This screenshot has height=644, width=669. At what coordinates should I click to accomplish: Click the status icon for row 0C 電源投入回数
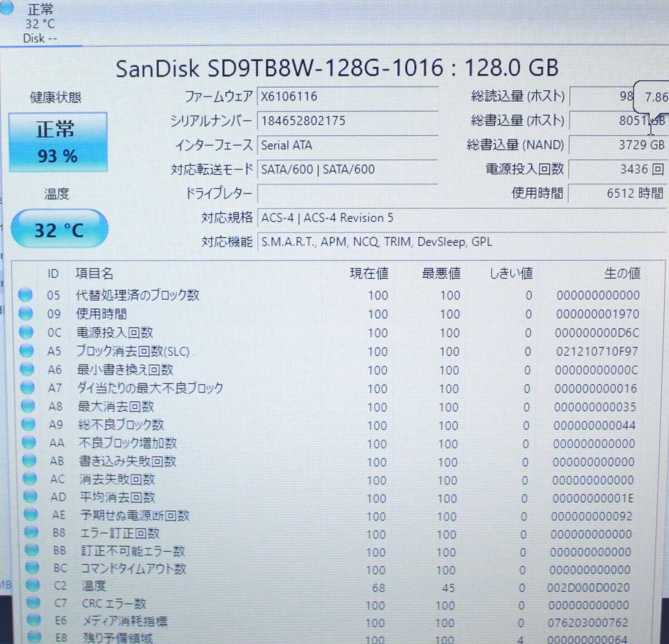pos(26,332)
